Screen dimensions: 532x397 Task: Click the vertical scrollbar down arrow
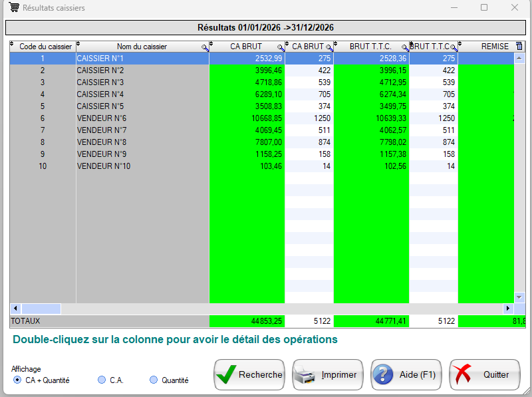519,299
